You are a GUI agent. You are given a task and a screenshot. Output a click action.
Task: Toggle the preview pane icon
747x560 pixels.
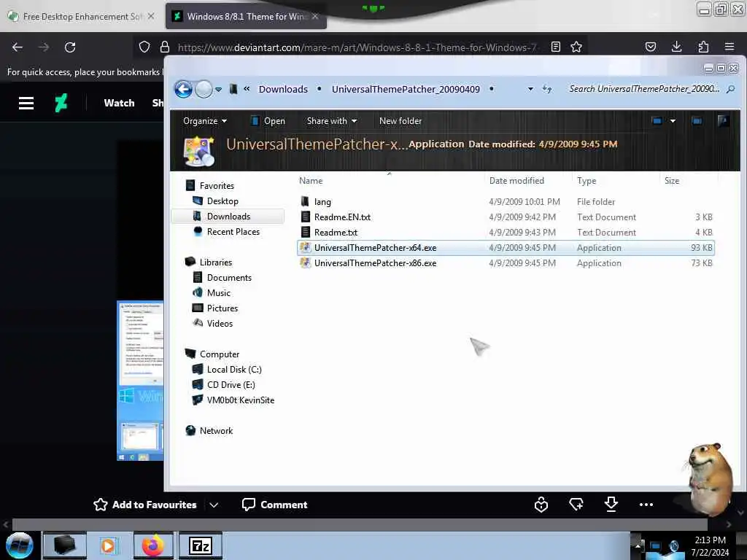click(x=697, y=121)
